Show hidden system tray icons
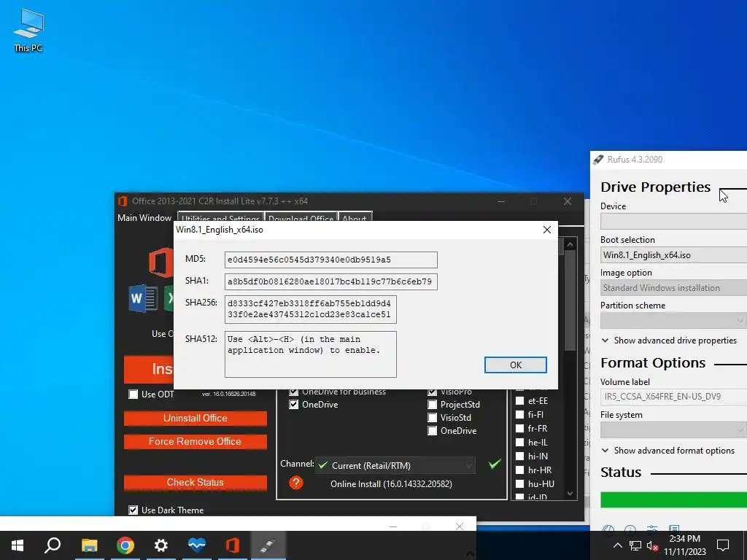 [617, 545]
